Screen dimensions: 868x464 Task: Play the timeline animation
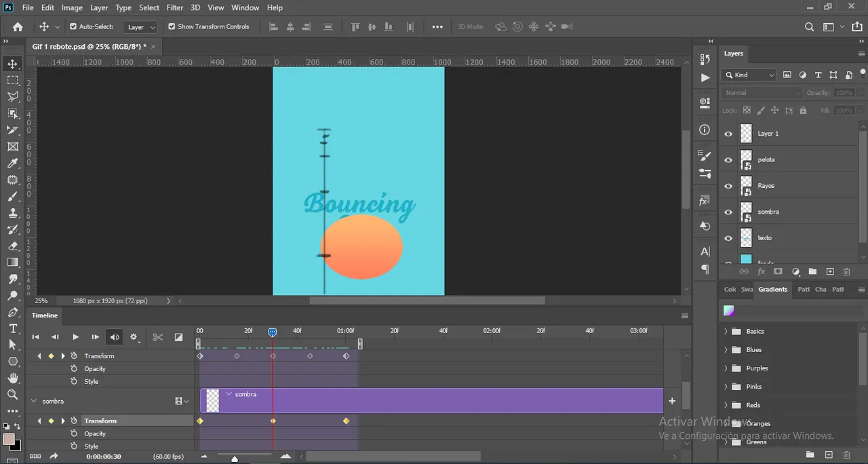click(75, 337)
